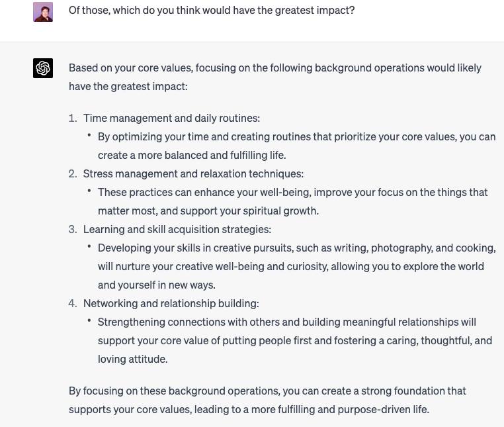Click the ChatGPT logo icon
The image size is (504, 427).
(x=43, y=68)
